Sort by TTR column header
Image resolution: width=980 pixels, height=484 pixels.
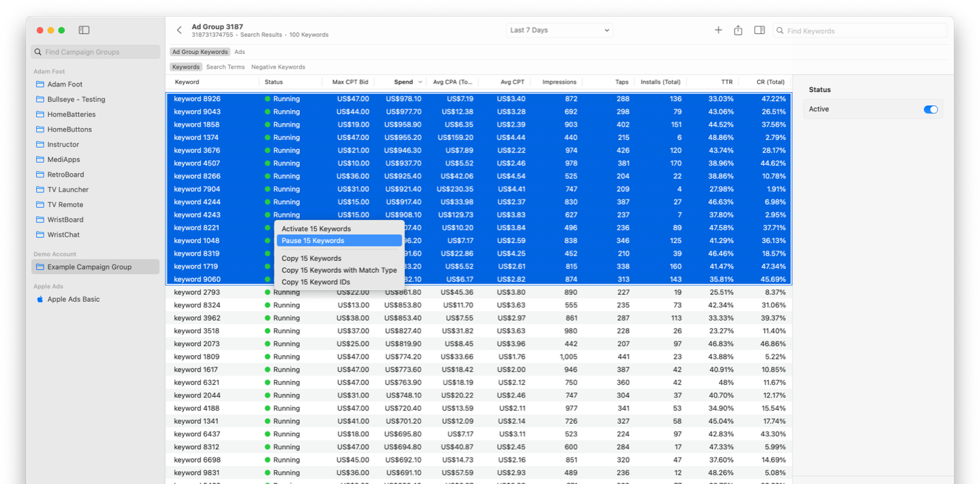727,82
